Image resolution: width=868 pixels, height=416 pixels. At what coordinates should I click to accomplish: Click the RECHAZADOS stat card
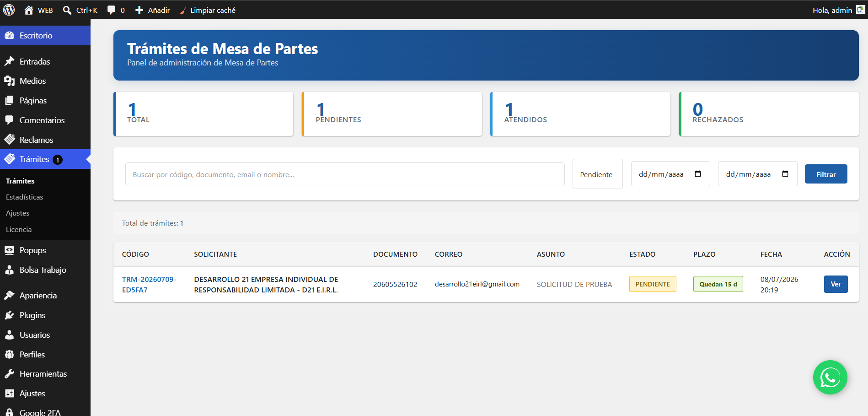tap(769, 114)
